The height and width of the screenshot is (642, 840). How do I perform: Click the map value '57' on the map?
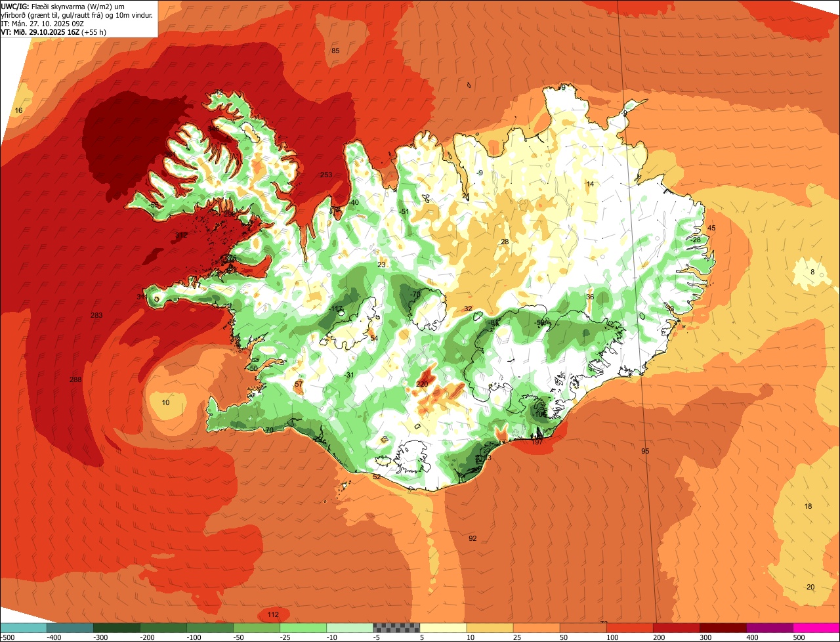[299, 384]
